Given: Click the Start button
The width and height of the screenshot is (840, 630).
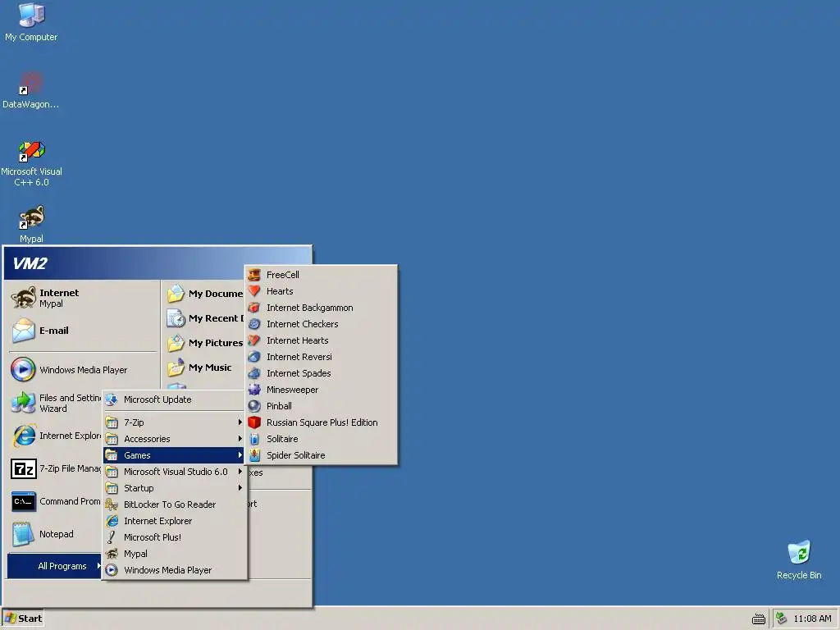Looking at the screenshot, I should point(23,619).
